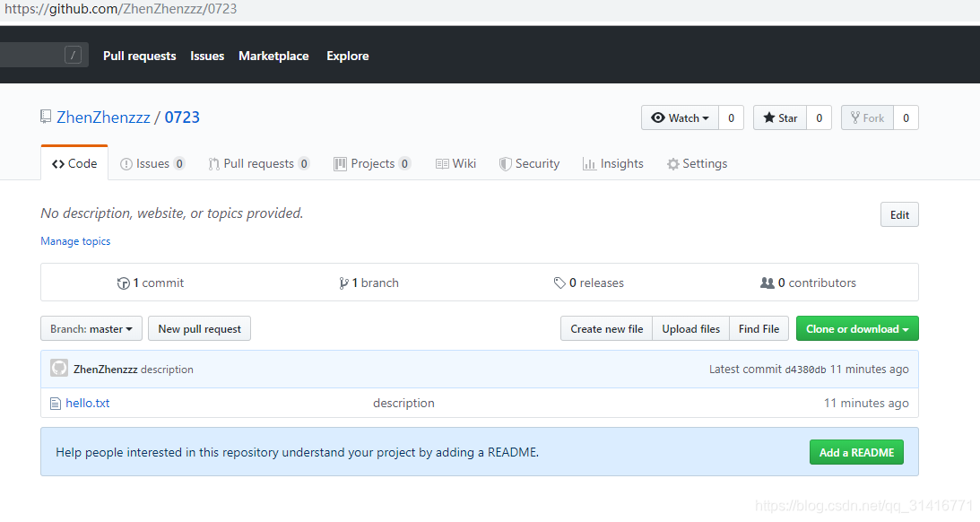The image size is (980, 522).
Task: Click the Insights bar graph icon
Action: pyautogui.click(x=589, y=164)
